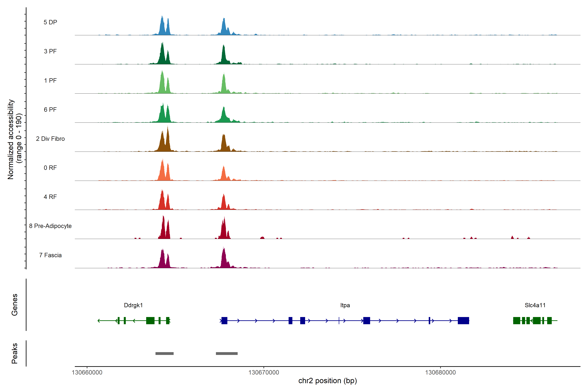Click the chr2 position (bp) axis title
588x392 pixels.
pos(327,381)
